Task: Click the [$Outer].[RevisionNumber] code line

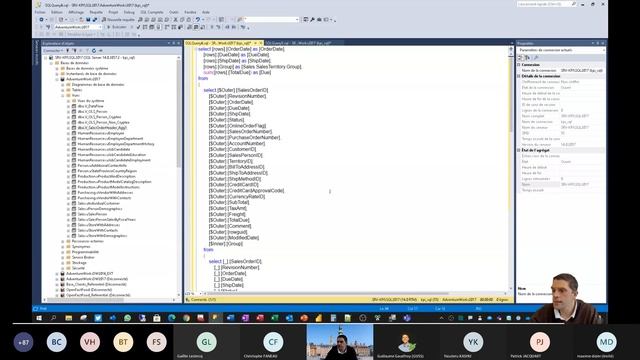Action: click(237, 96)
